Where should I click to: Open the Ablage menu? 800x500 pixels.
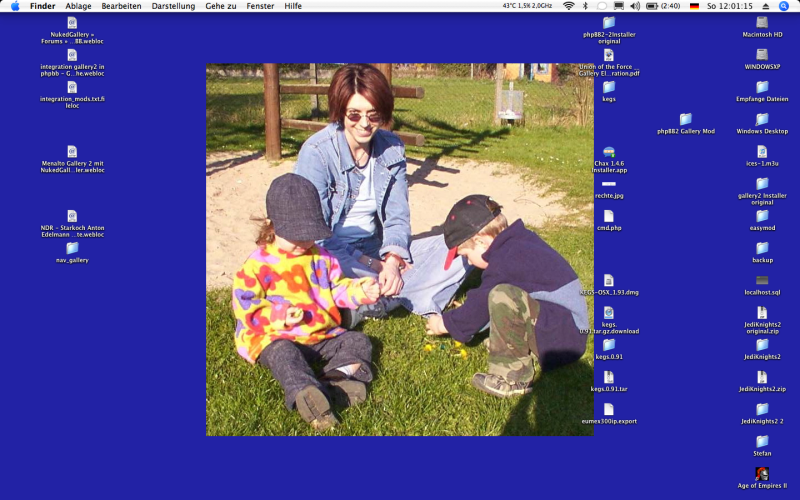click(78, 6)
